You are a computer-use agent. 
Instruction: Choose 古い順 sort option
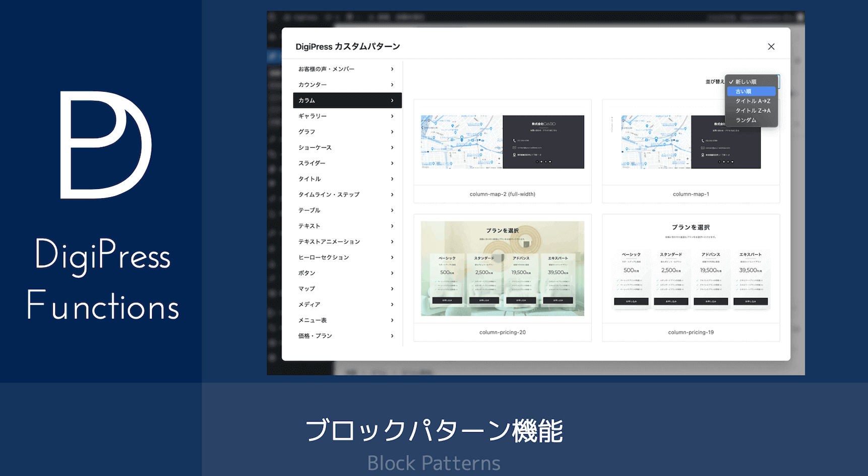click(751, 91)
